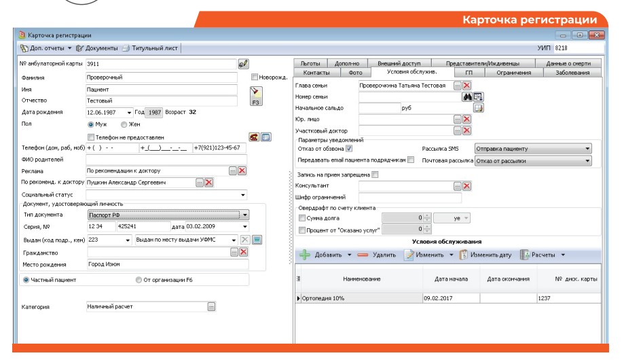
Task: Click the grey X beside Выдан field
Action: [245, 240]
